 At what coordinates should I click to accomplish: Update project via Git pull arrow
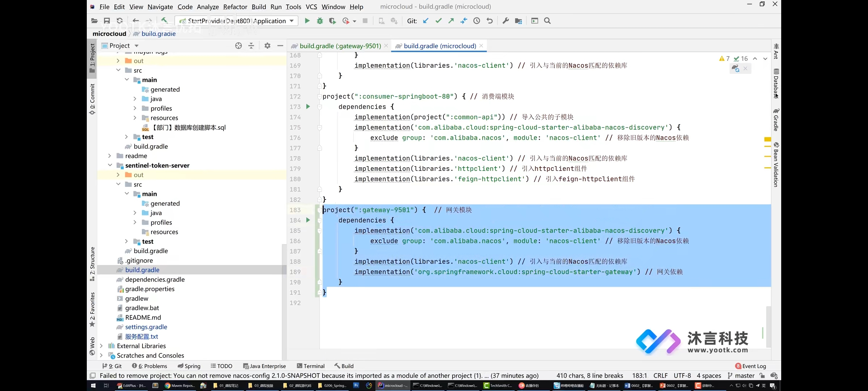click(x=426, y=21)
